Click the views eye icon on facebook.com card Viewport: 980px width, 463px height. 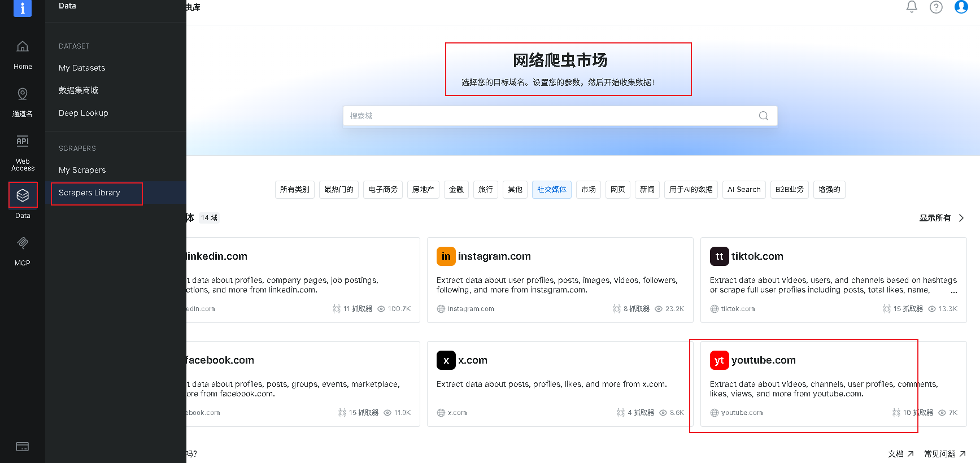[387, 413]
